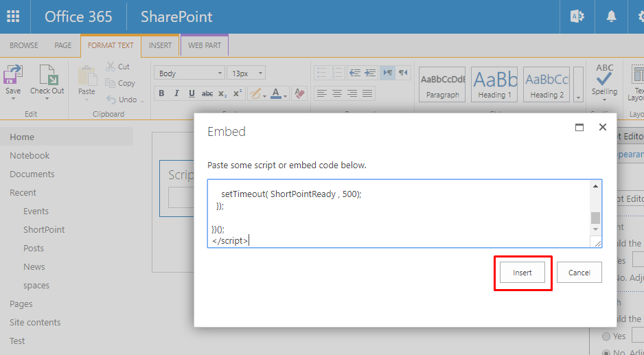Run the Spelling check
Image resolution: width=644 pixels, height=355 pixels.
604,79
